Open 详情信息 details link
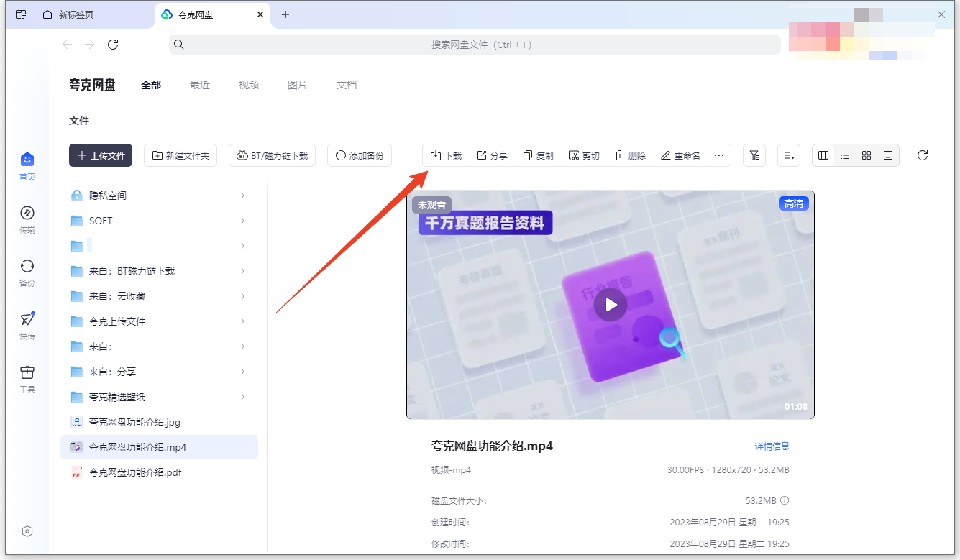This screenshot has height=560, width=960. click(x=772, y=446)
